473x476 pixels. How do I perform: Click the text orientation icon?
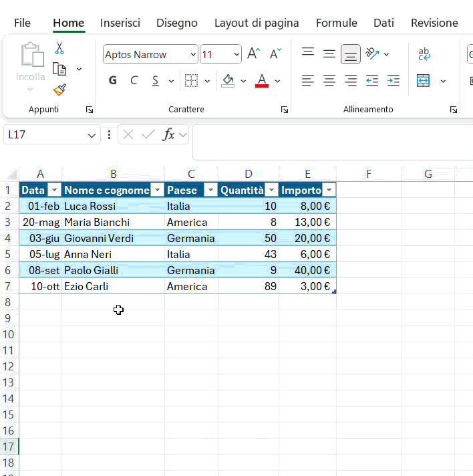373,54
